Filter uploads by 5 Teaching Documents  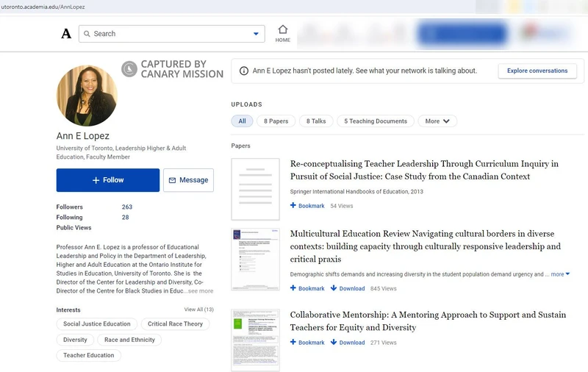pos(376,121)
